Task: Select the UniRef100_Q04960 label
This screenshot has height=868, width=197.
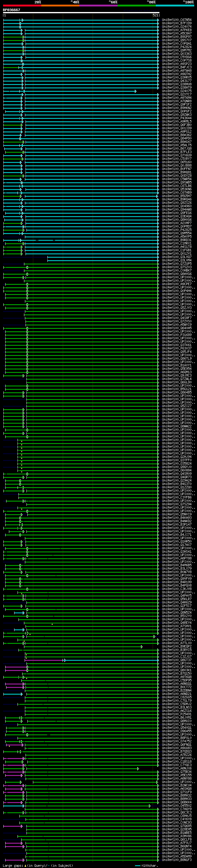Action: click(177, 206)
